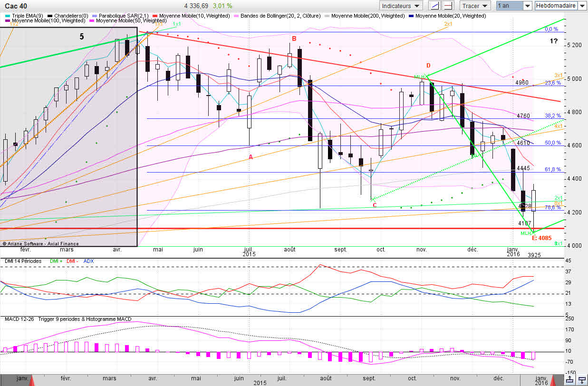Click the green 3,01 % change value
588x386 pixels.
(223, 6)
